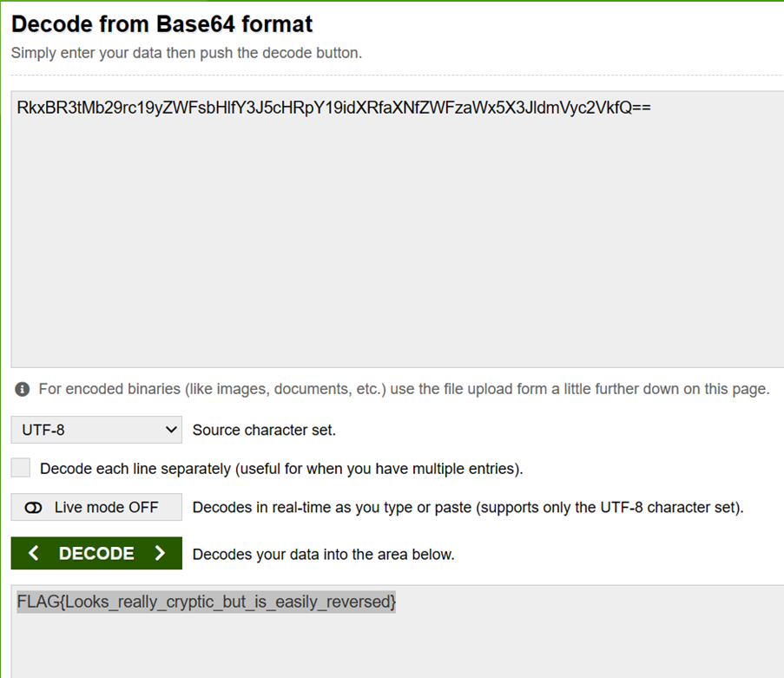Click the "Decode each line separately" label text
Viewport: 784px width, 678px height.
coord(281,469)
